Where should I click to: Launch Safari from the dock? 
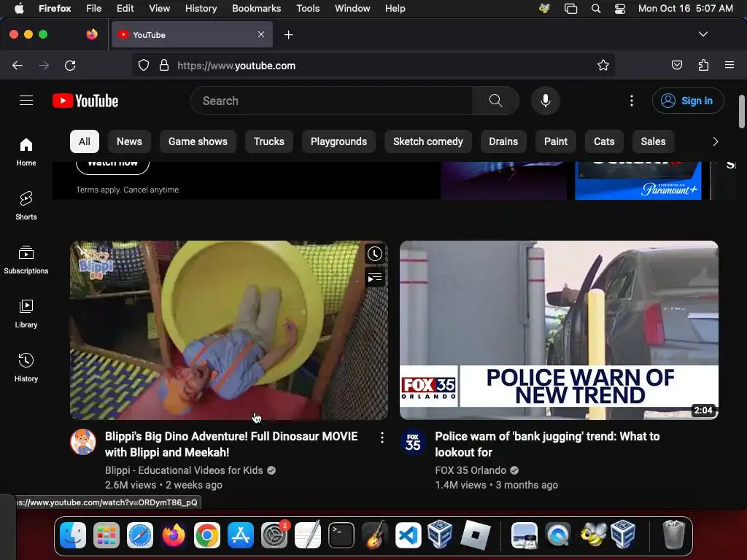[x=140, y=535]
